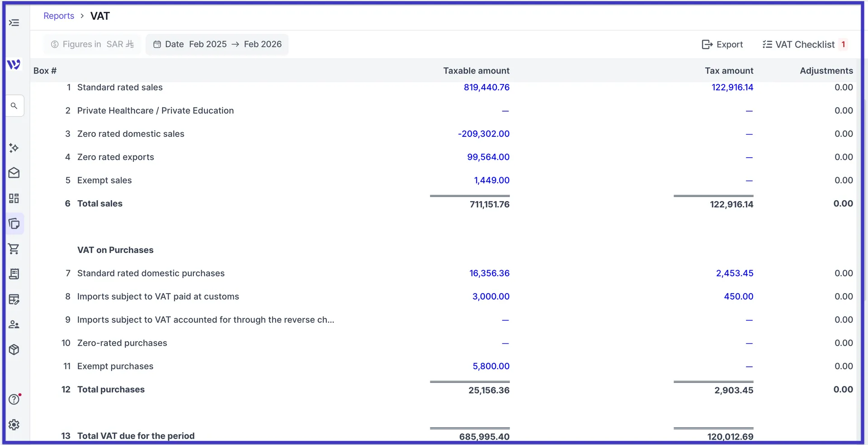Go back to Reports breadcrumb
Image resolution: width=868 pixels, height=445 pixels.
[x=59, y=16]
